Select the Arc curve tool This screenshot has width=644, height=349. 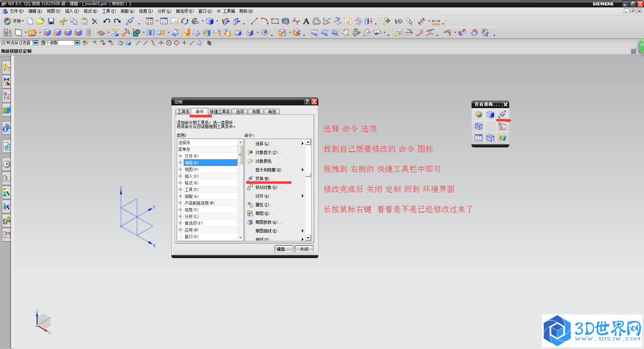point(265,21)
